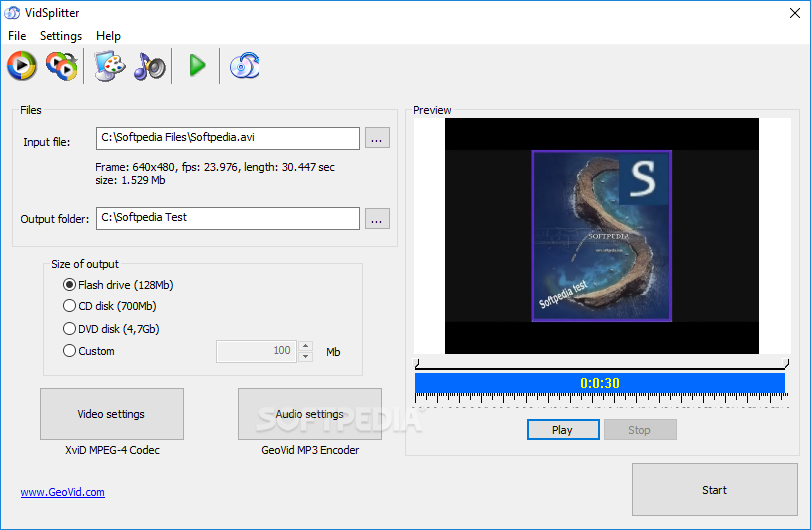Click the multiple video files toolbar icon
The width and height of the screenshot is (811, 530).
point(61,66)
